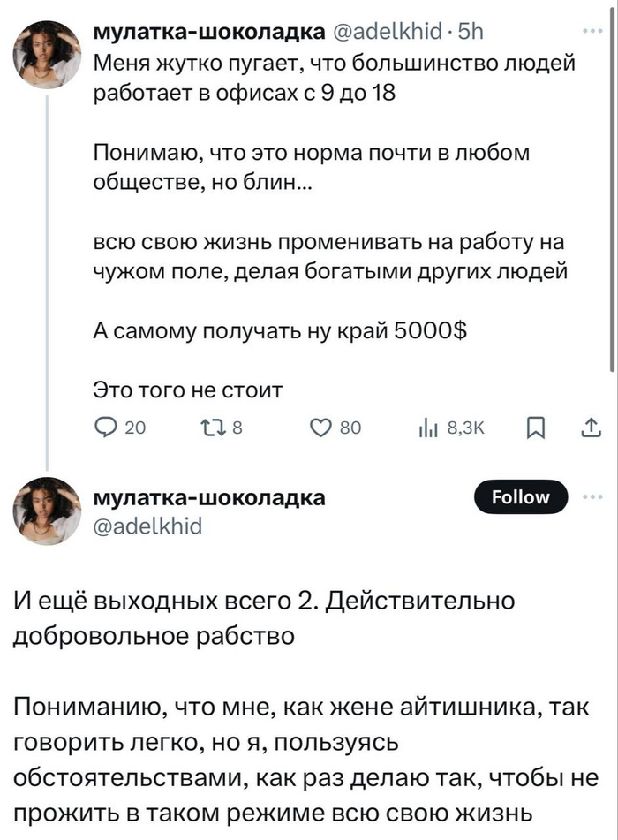Image resolution: width=618 pixels, height=840 pixels.
Task: Toggle follow state of @adelkhid
Action: (521, 496)
